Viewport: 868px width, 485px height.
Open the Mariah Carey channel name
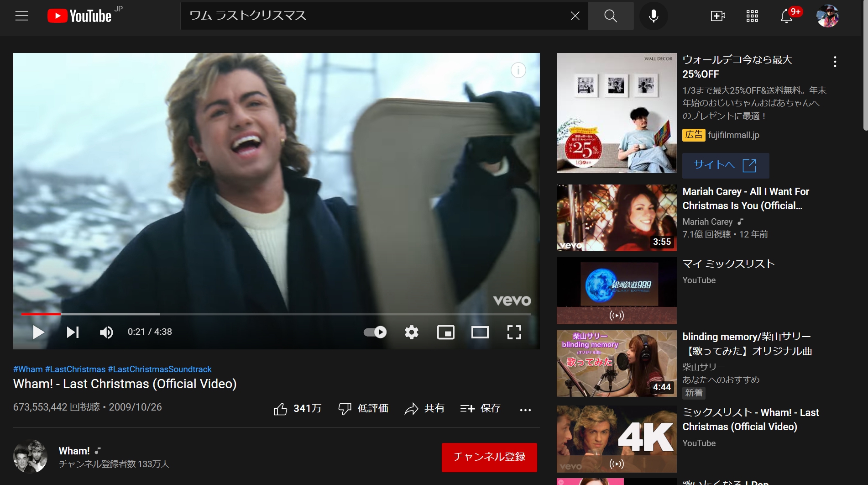click(x=707, y=222)
